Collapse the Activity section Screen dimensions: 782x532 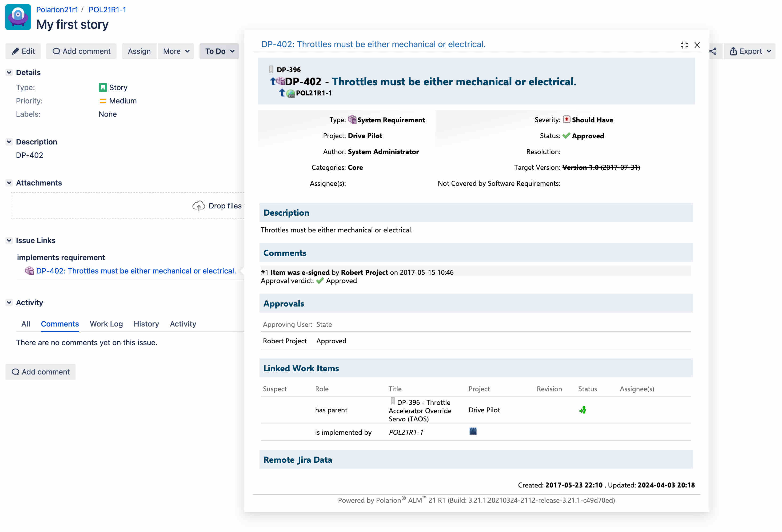pyautogui.click(x=9, y=302)
